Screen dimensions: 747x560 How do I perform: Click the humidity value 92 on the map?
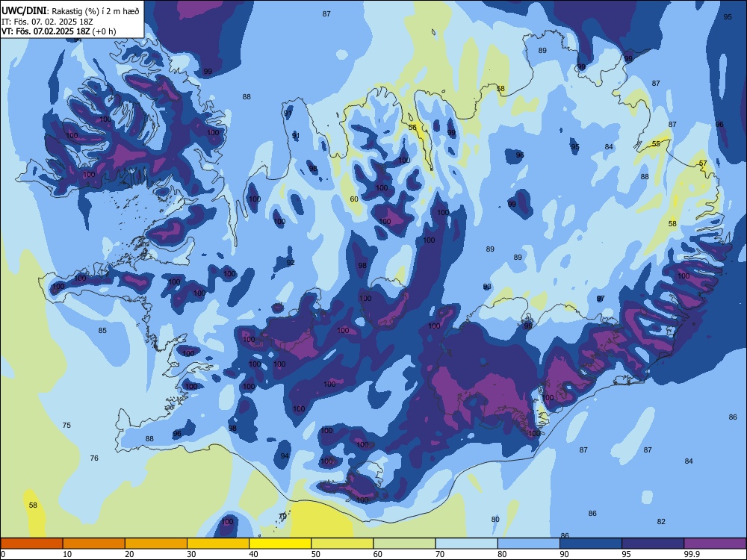pos(291,262)
